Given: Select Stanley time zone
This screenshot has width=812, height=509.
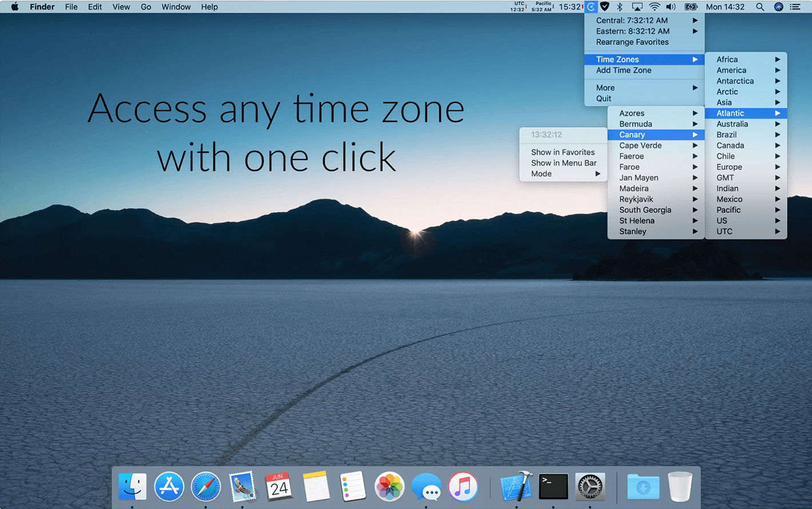Looking at the screenshot, I should click(x=656, y=232).
